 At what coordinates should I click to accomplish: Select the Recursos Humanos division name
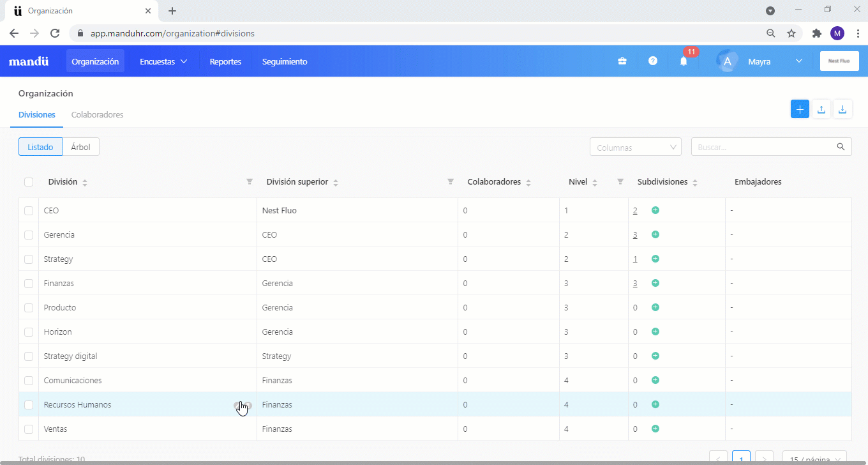click(x=77, y=404)
